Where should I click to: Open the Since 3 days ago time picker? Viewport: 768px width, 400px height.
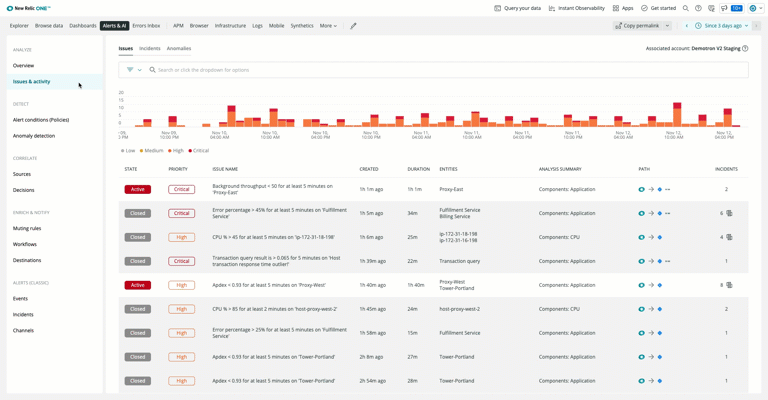(721, 26)
